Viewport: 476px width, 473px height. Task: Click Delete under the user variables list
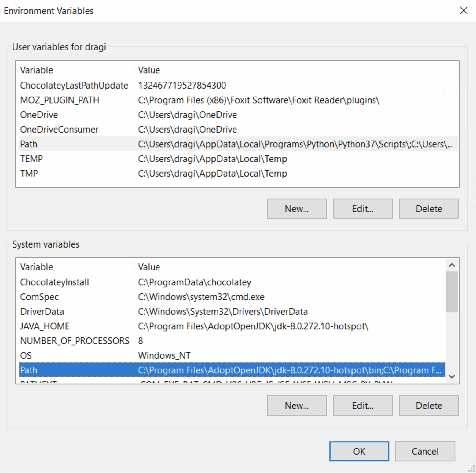pyautogui.click(x=428, y=209)
